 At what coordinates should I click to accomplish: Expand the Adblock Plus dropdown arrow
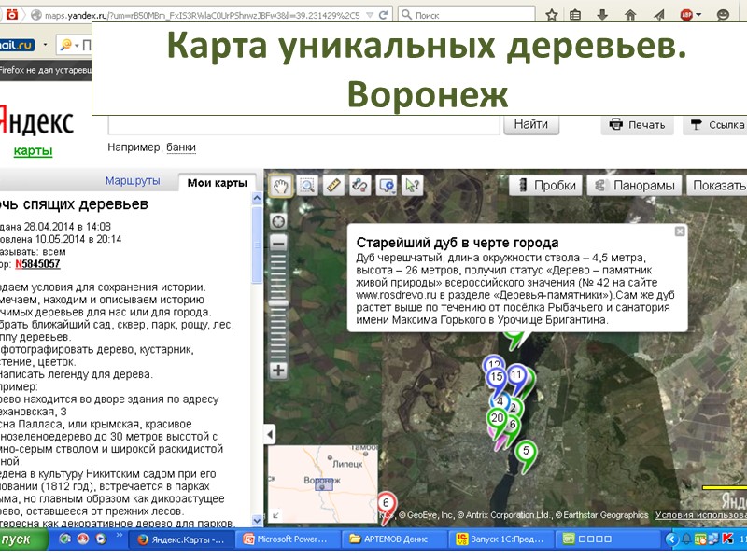coord(698,15)
